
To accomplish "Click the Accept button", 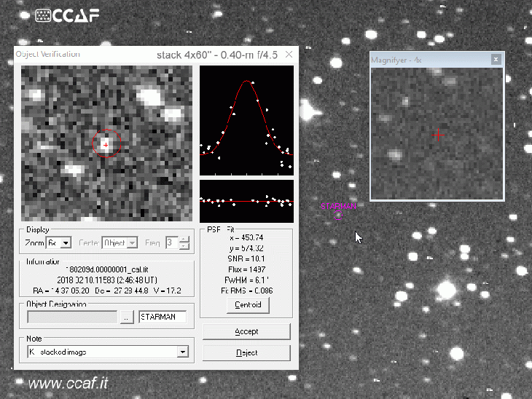I will point(246,331).
